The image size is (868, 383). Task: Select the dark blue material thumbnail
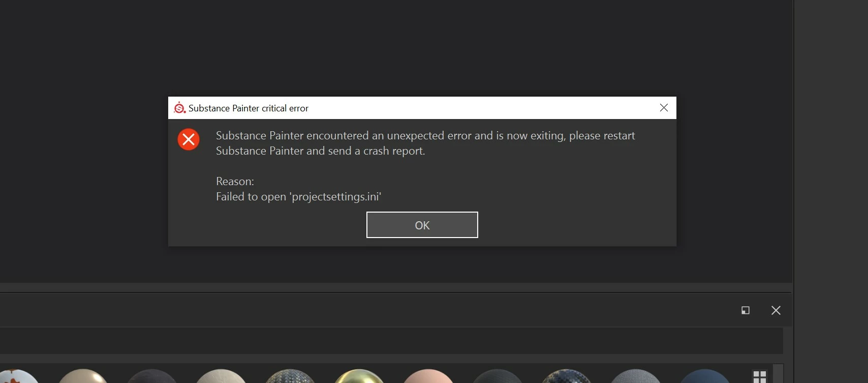point(704,376)
